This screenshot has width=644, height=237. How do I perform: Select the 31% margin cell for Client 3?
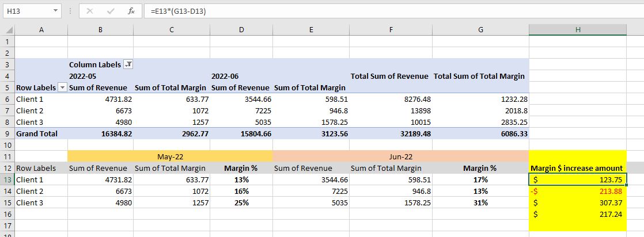[x=480, y=202]
